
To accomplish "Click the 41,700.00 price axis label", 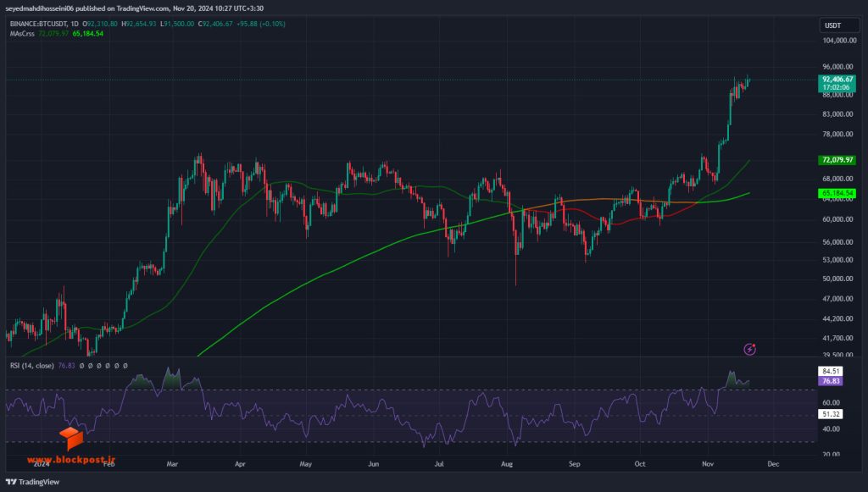I will pos(837,339).
